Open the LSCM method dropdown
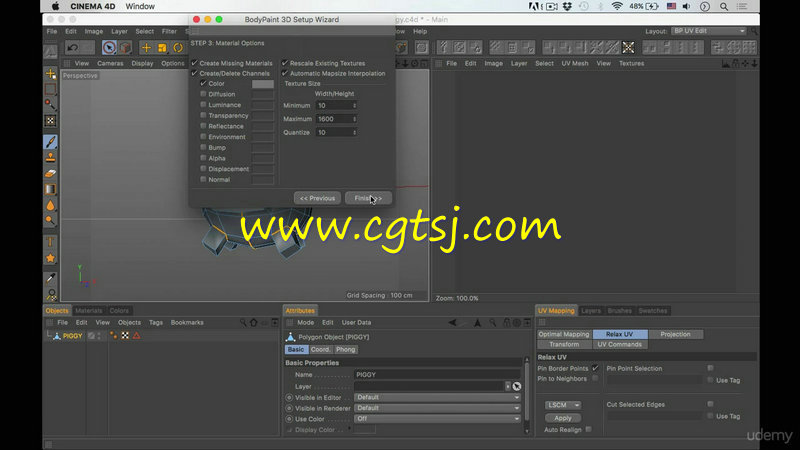The image size is (800, 450). [563, 405]
